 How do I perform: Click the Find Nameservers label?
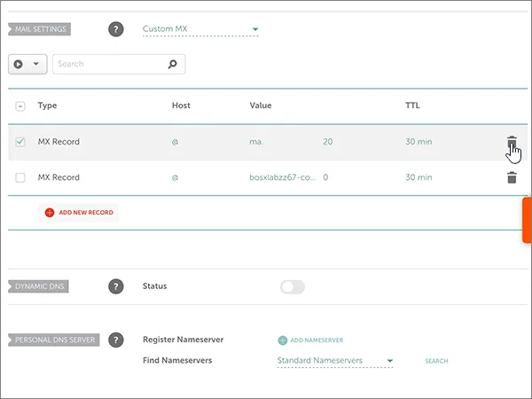click(177, 360)
